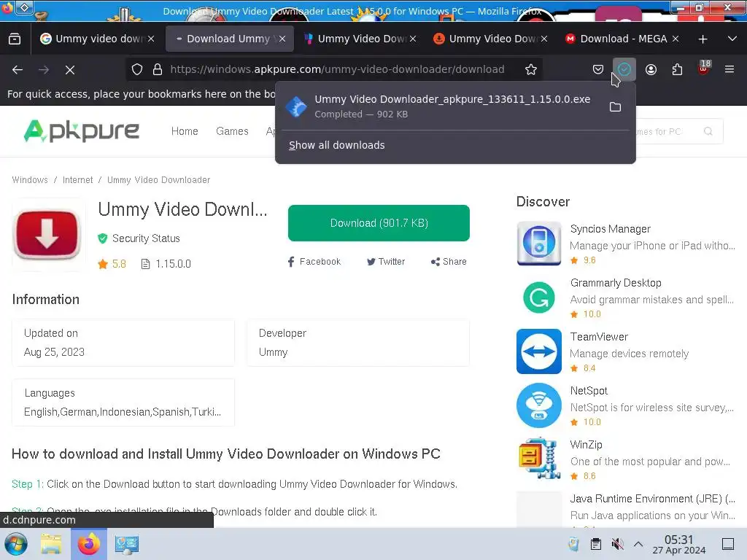Open the Syncios Manager title link
Screen dimensions: 747x560
click(611, 229)
